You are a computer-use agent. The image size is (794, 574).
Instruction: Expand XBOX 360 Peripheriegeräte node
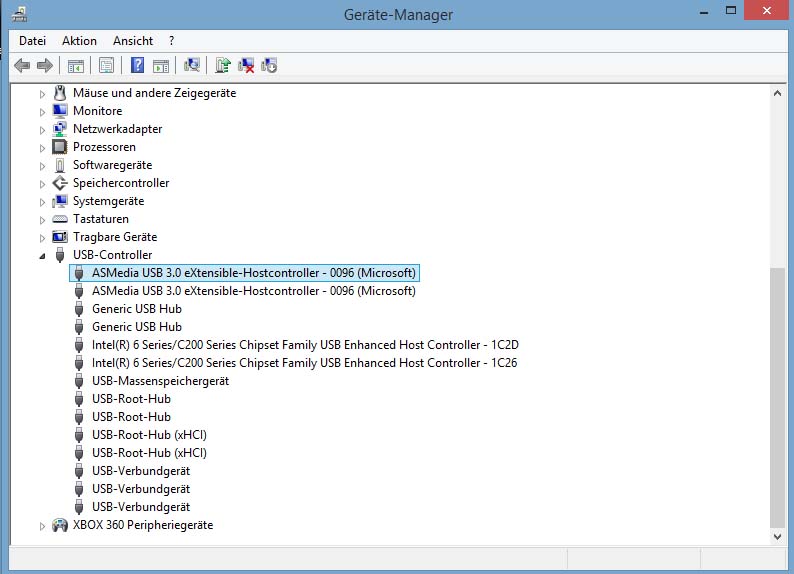(x=43, y=526)
